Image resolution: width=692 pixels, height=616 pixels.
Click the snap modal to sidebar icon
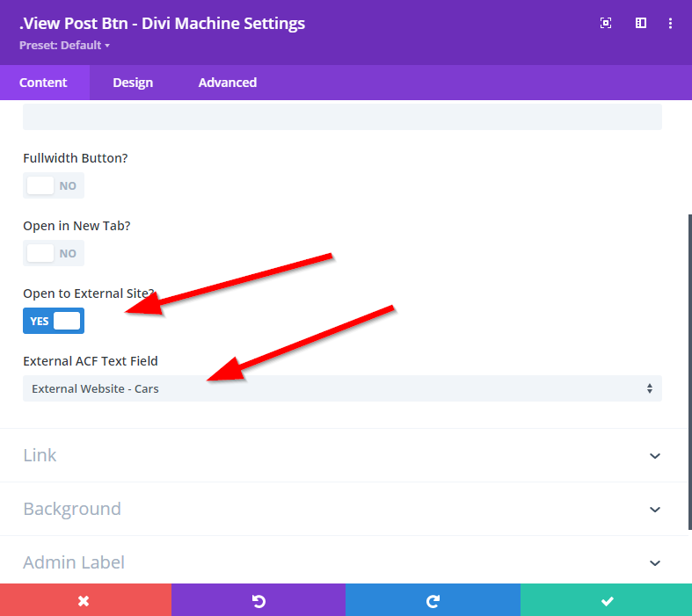(x=641, y=24)
